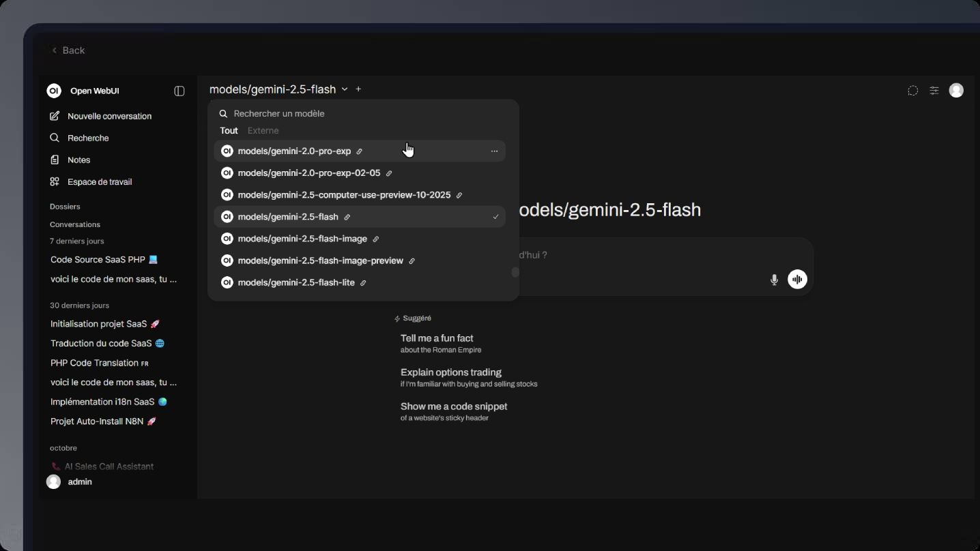
Task: Open three-dot menu for gemini-2.0-pro-exp
Action: coord(494,151)
